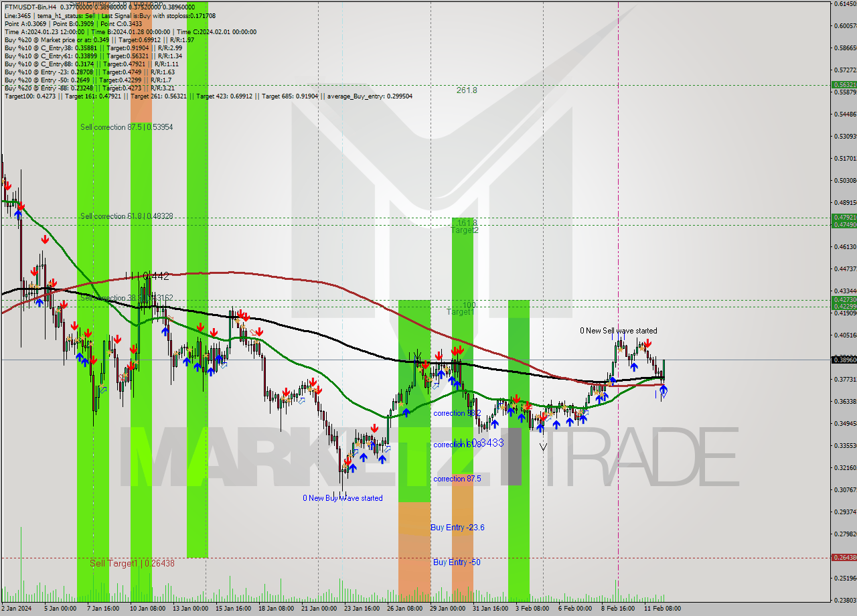
Task: Click the 'Buy %20 @ Market price' line
Action: (99, 40)
